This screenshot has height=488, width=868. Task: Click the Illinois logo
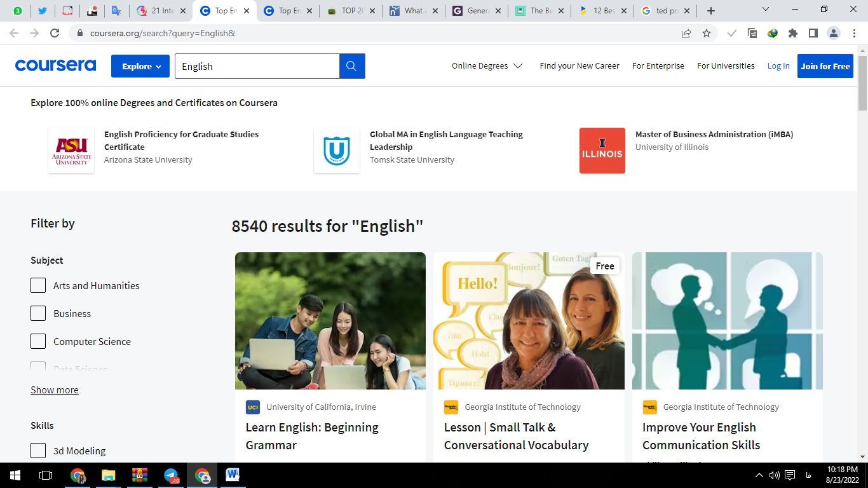[x=602, y=151]
